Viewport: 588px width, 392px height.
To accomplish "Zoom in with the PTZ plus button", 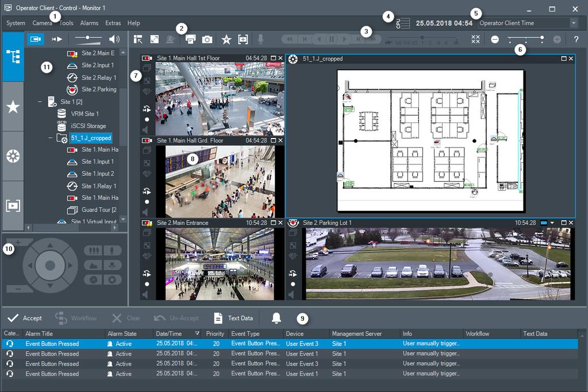I will (x=18, y=243).
